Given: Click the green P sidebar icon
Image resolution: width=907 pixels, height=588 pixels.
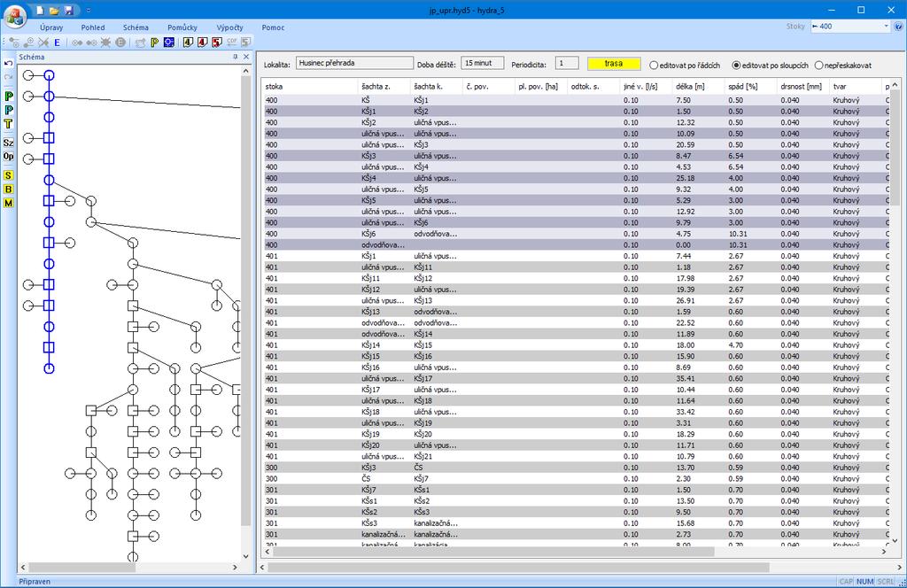Looking at the screenshot, I should [x=8, y=96].
